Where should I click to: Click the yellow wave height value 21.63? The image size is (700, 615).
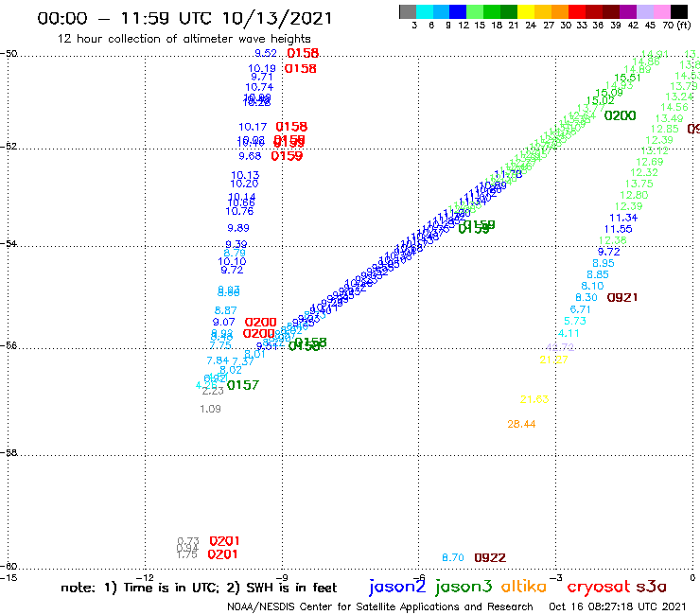[x=534, y=399]
